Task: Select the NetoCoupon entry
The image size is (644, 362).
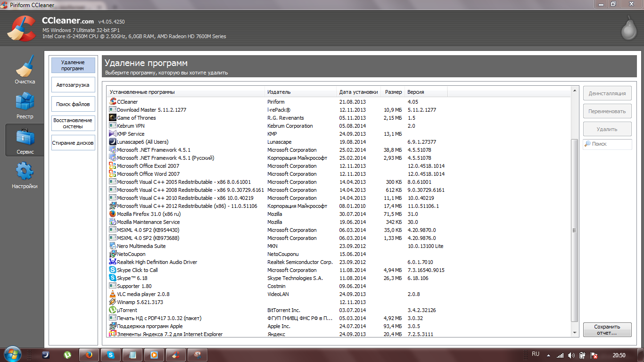Action: point(339,254)
